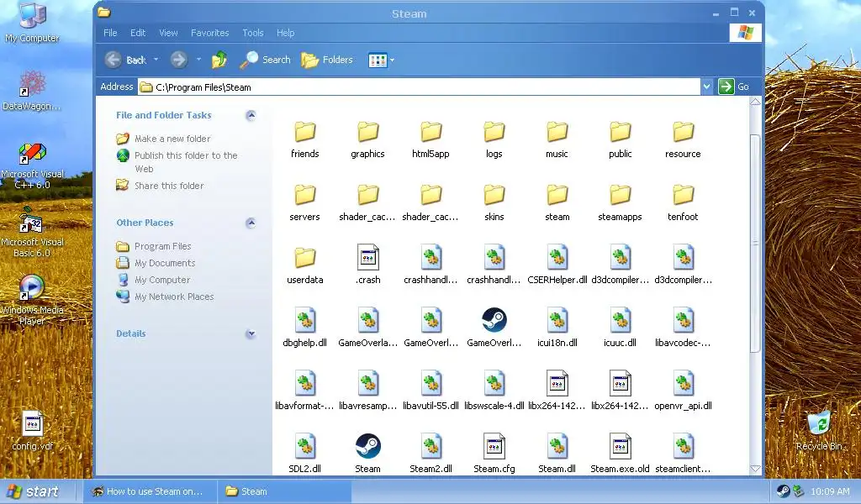Expand the Details panel

pyautogui.click(x=251, y=333)
